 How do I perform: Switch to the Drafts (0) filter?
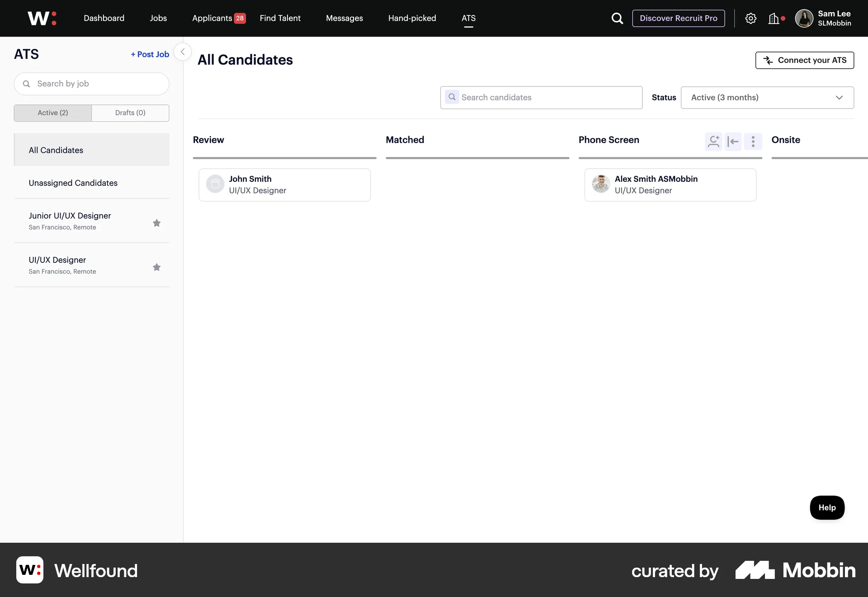click(130, 113)
